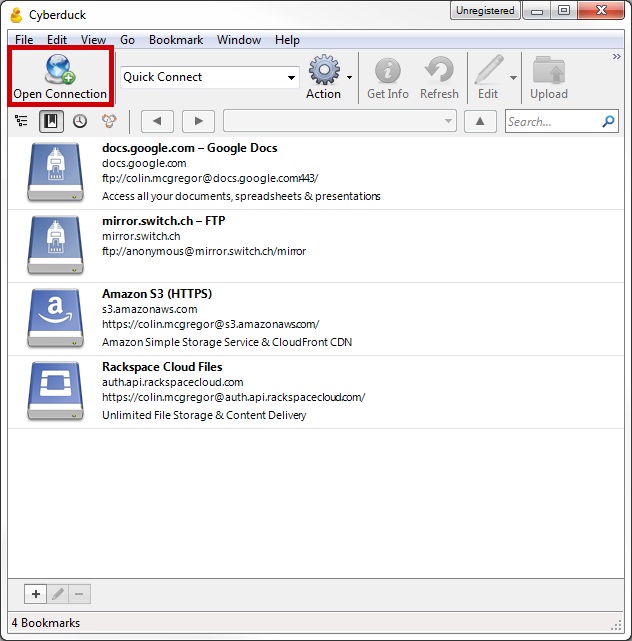Image resolution: width=632 pixels, height=641 pixels.
Task: Add a new bookmark with plus button
Action: click(36, 594)
